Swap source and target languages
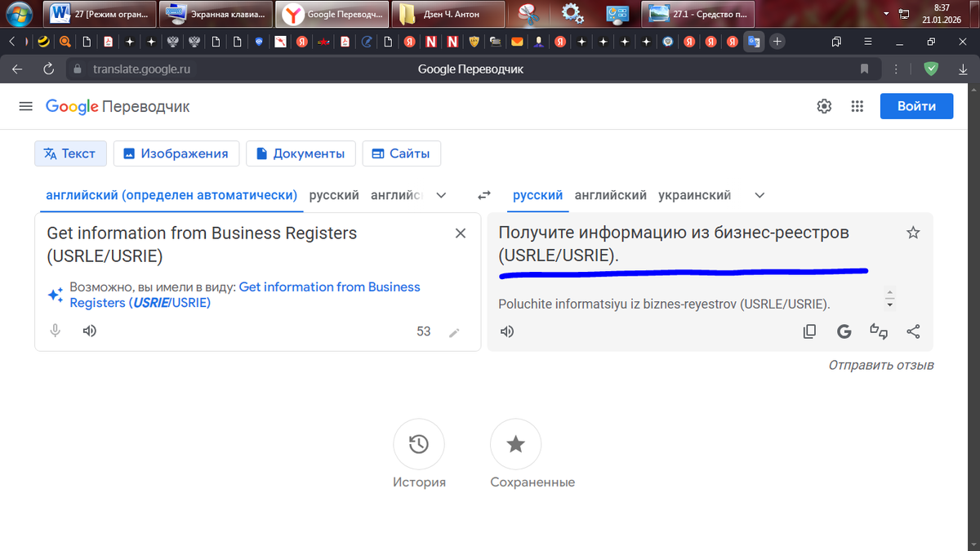This screenshot has width=980, height=551. pos(483,196)
